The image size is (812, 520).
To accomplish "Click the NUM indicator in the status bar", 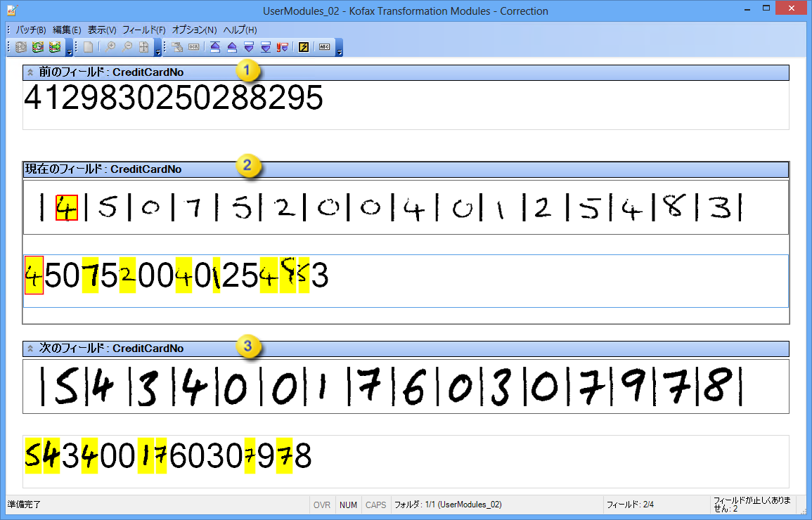I will (348, 505).
